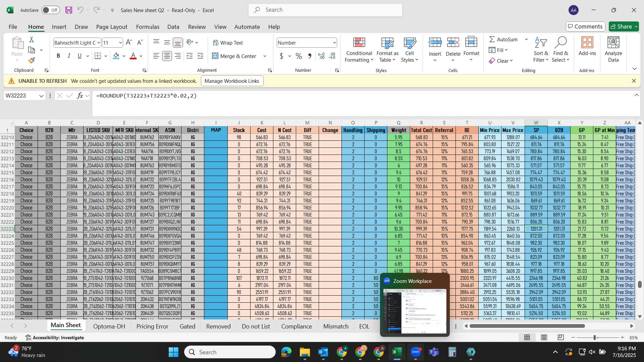Activate the Format Painter brush icon

[32, 61]
